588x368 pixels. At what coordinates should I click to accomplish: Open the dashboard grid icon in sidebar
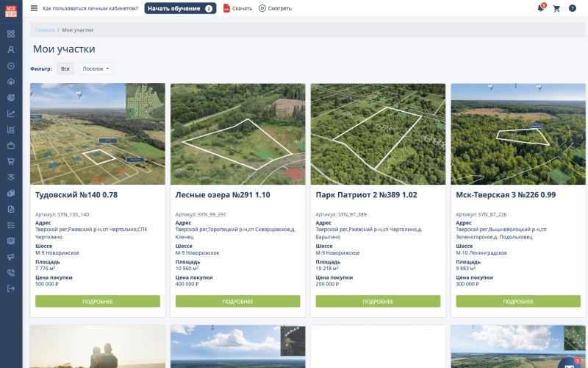11,34
